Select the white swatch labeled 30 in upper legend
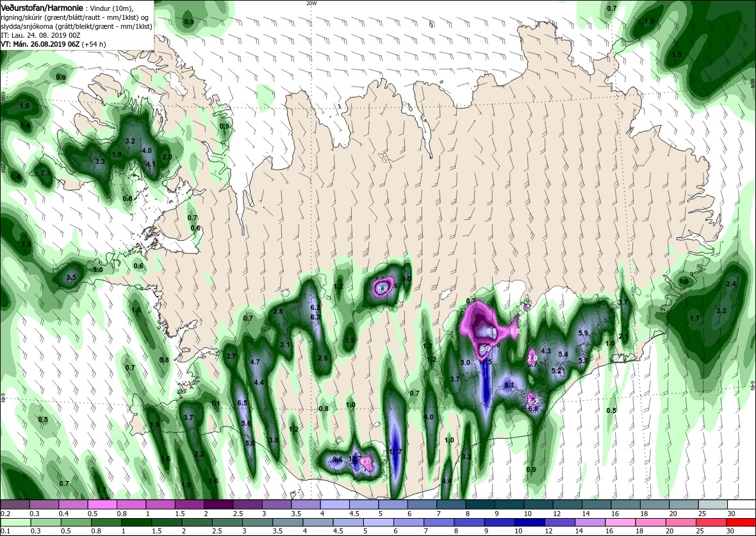 tap(742, 504)
